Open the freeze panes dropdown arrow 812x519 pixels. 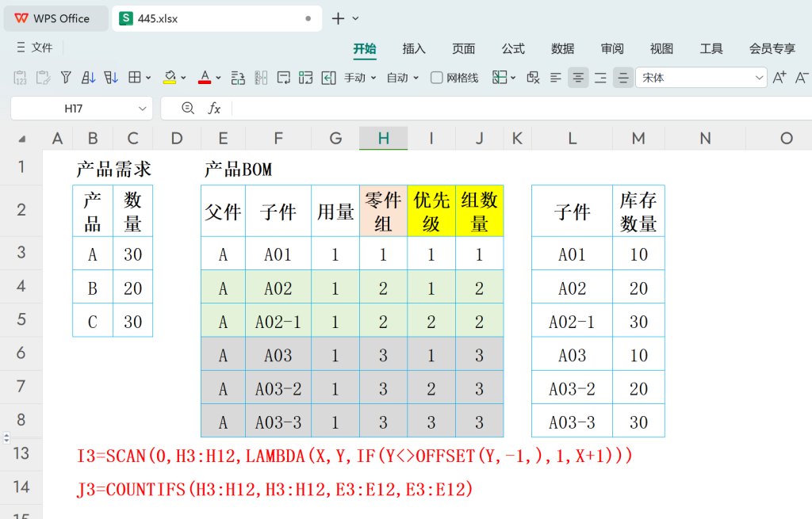point(513,78)
